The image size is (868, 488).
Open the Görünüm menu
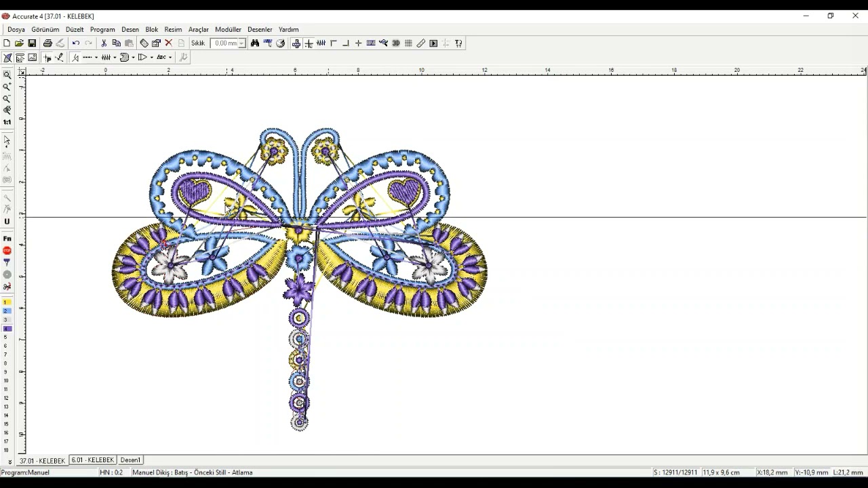pyautogui.click(x=45, y=30)
